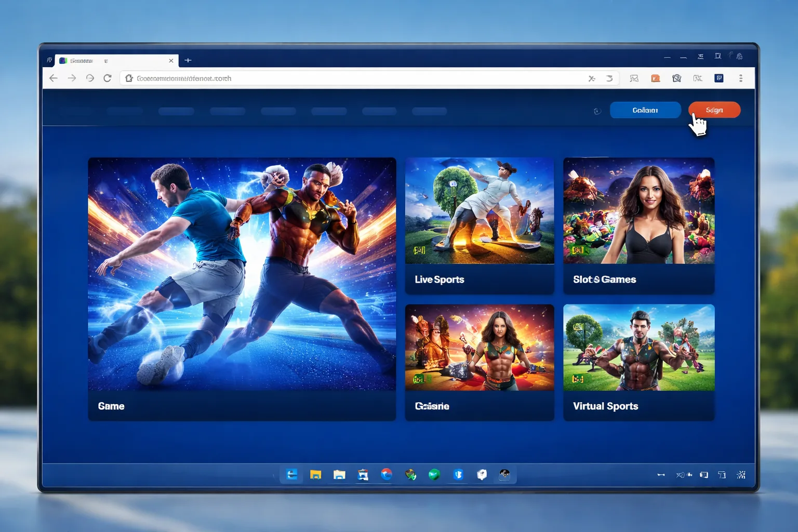The height and width of the screenshot is (532, 798).
Task: Click the blue shield icon in the taskbar
Action: (x=458, y=474)
